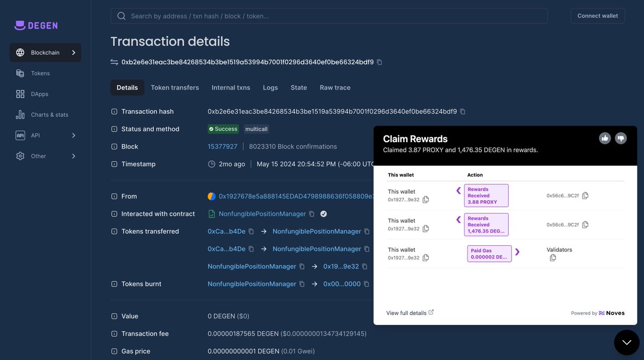Focus the address/txn hash search field
This screenshot has height=360, width=644.
[x=329, y=16]
